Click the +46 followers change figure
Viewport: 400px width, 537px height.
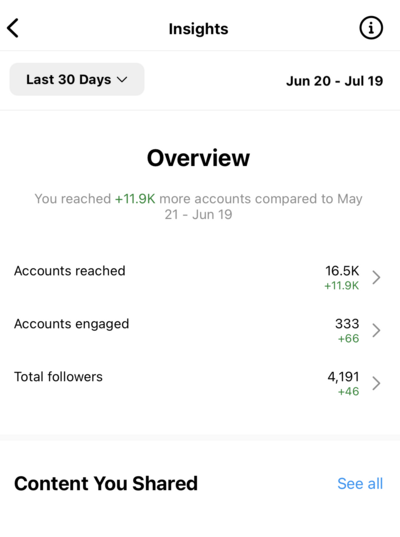pyautogui.click(x=348, y=391)
